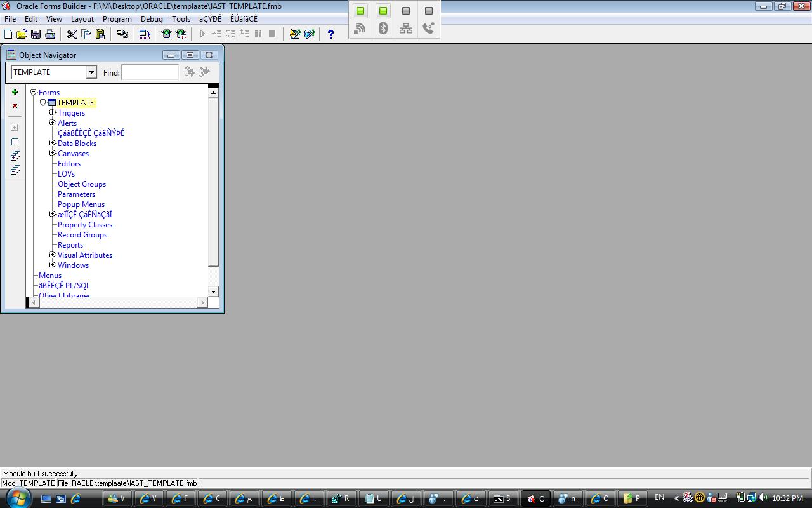Expand the Data Blocks tree node
The image size is (812, 508).
coord(53,144)
